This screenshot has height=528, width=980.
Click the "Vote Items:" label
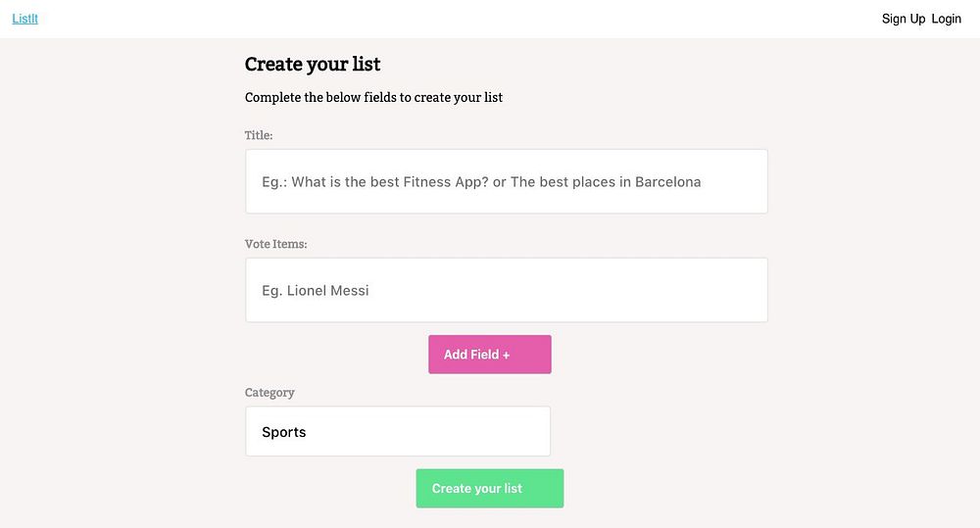click(275, 244)
